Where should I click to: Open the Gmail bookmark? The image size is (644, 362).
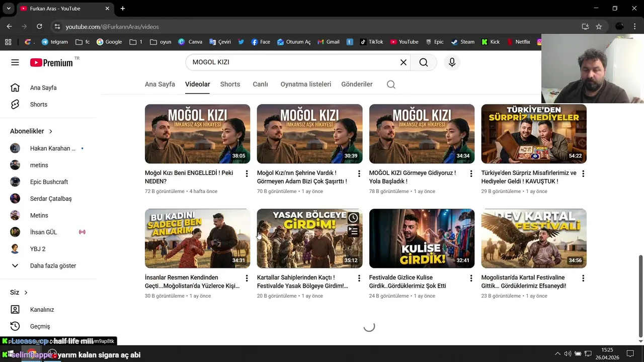[329, 42]
